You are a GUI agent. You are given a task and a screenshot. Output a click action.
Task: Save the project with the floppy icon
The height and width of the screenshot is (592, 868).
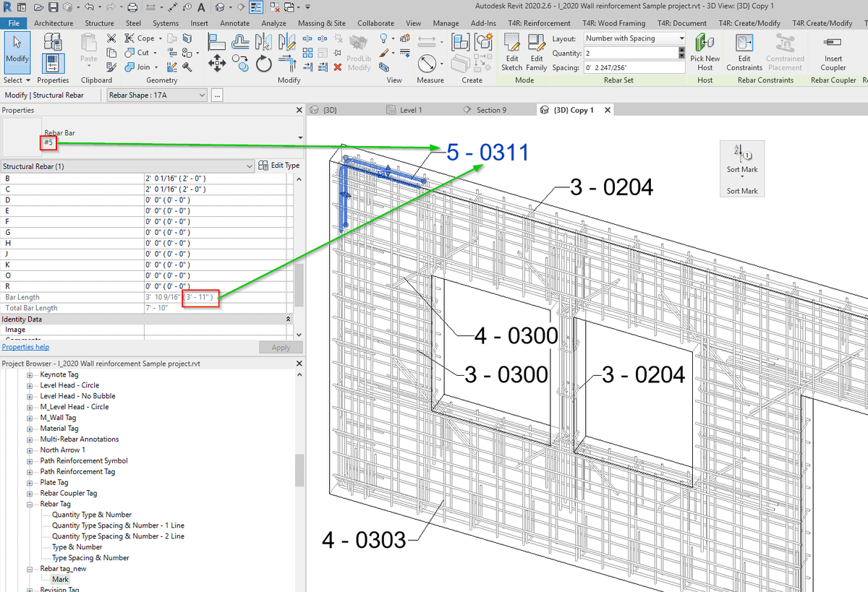(x=54, y=7)
